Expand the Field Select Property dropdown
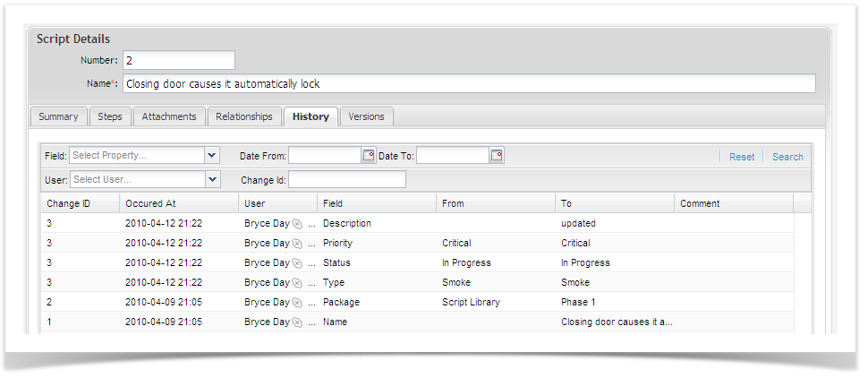This screenshot has height=378, width=868. pos(212,156)
